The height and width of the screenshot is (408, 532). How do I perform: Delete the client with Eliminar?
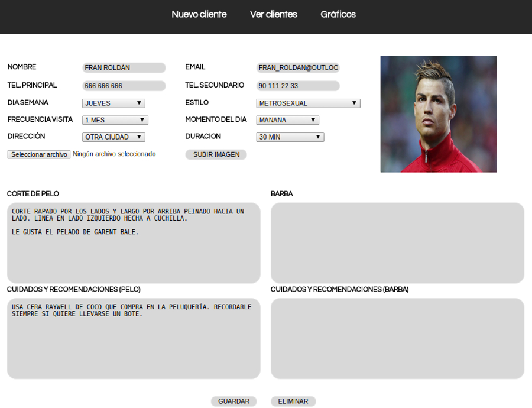(293, 401)
